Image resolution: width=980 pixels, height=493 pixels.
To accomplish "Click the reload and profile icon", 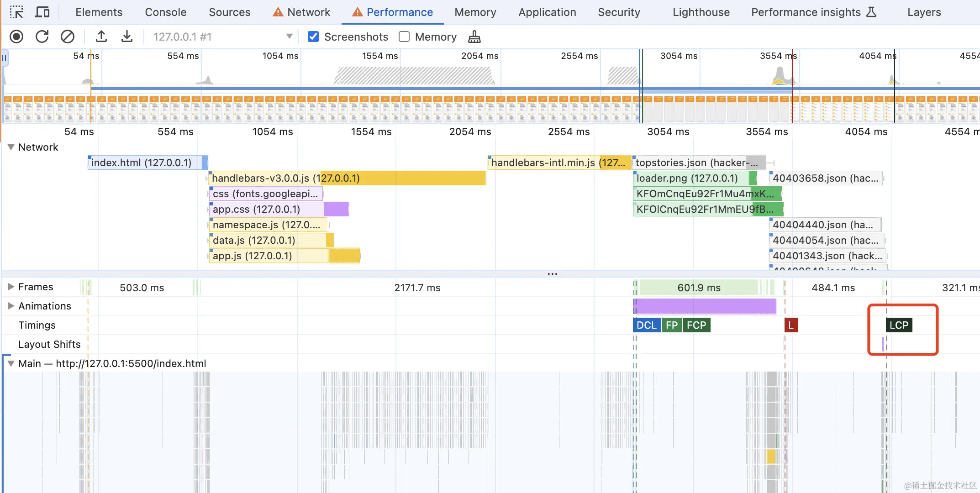I will point(42,37).
